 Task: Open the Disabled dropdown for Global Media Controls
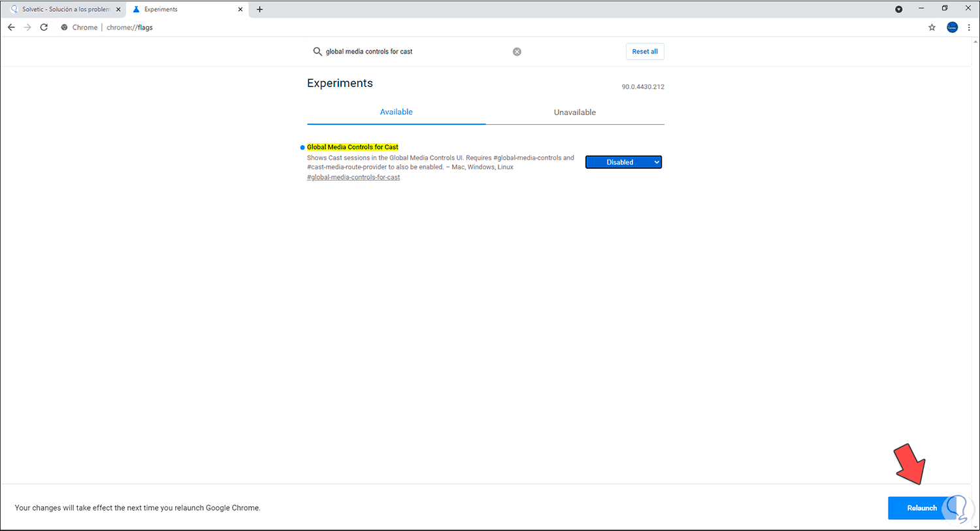(623, 162)
